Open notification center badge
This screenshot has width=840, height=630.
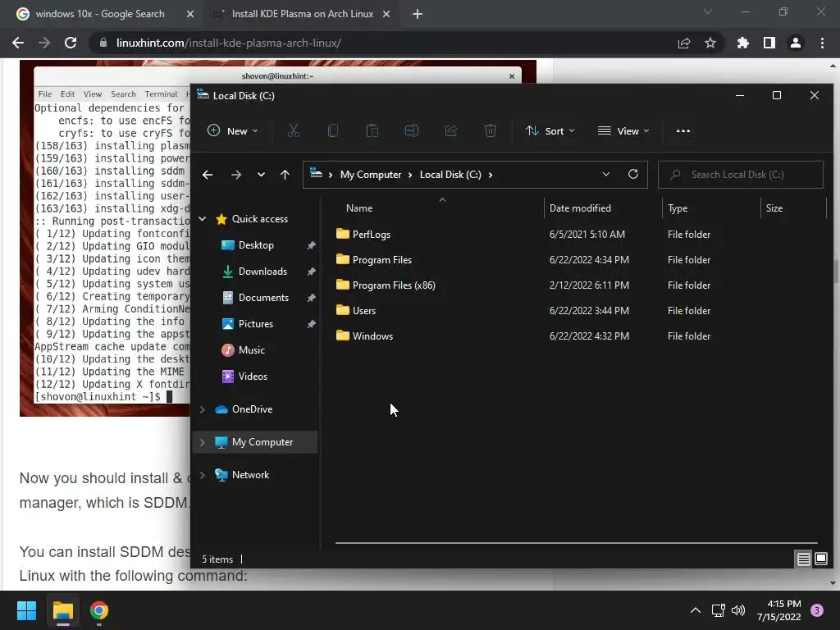[817, 610]
